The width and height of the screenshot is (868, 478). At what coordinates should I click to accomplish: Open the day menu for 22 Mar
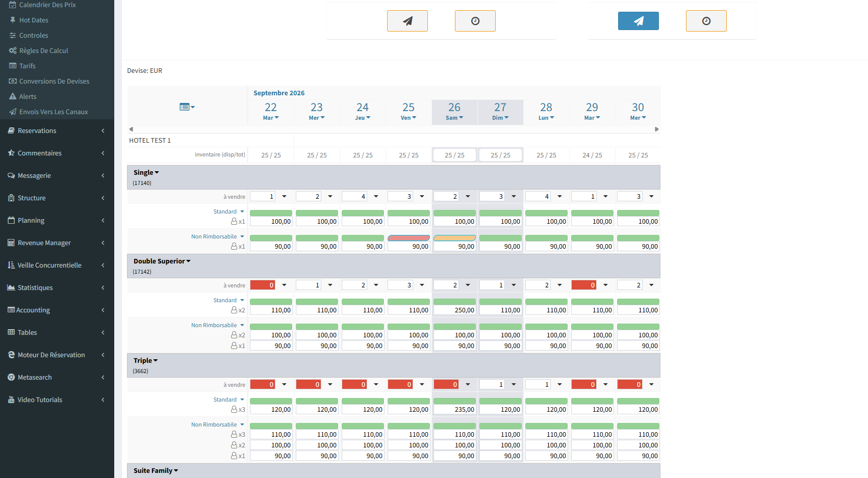[271, 118]
